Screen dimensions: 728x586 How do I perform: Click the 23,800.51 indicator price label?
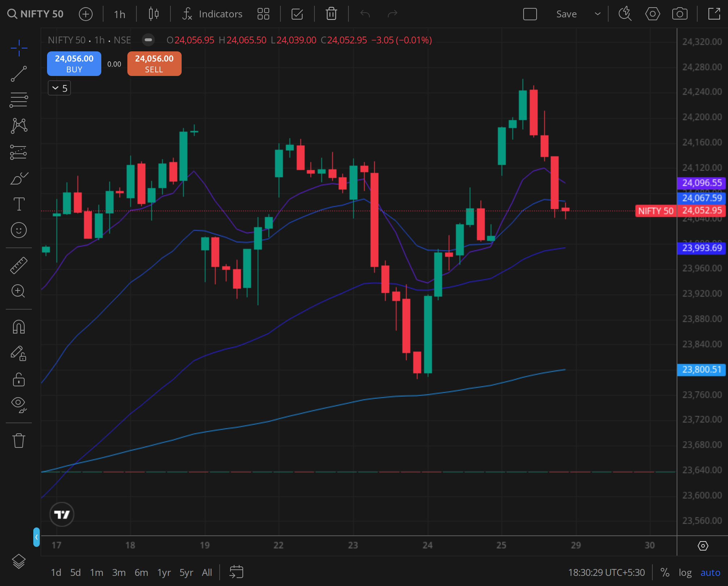[x=702, y=370]
